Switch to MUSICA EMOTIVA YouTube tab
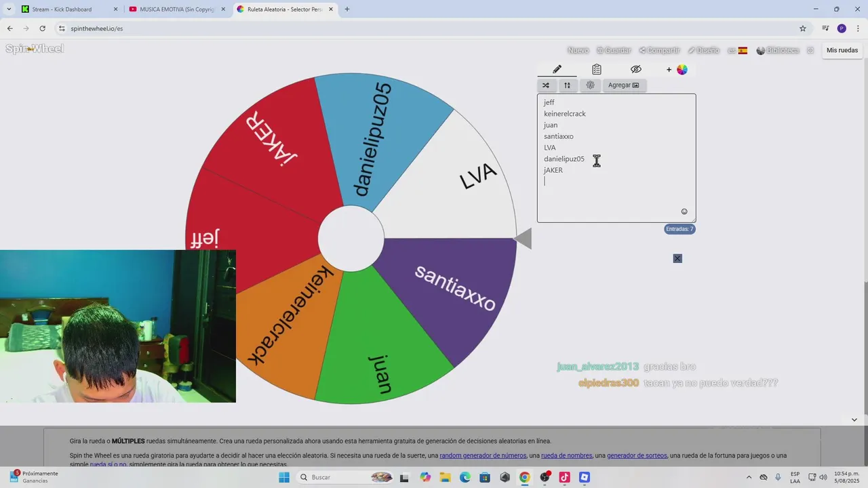Screen dimensions: 868x488 [176, 9]
